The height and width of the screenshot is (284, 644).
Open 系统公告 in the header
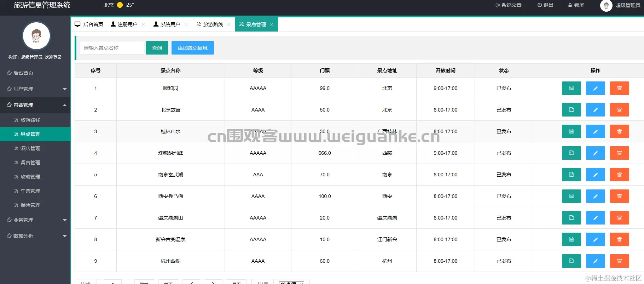point(508,5)
